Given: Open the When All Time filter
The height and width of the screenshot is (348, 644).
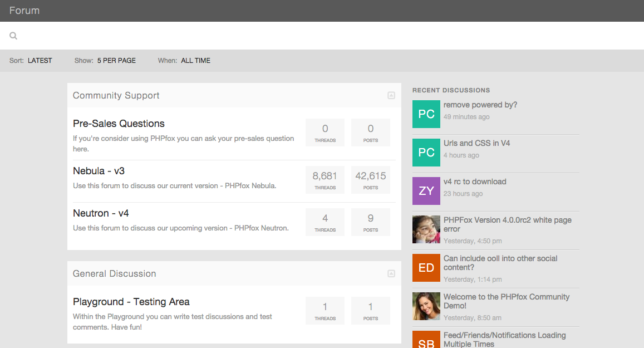Looking at the screenshot, I should (195, 61).
